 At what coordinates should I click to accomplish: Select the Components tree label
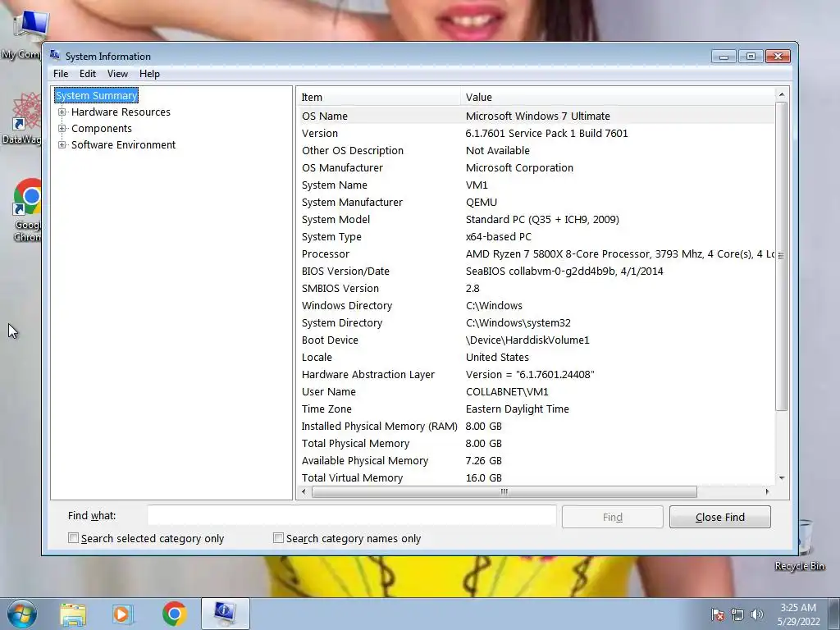point(101,129)
